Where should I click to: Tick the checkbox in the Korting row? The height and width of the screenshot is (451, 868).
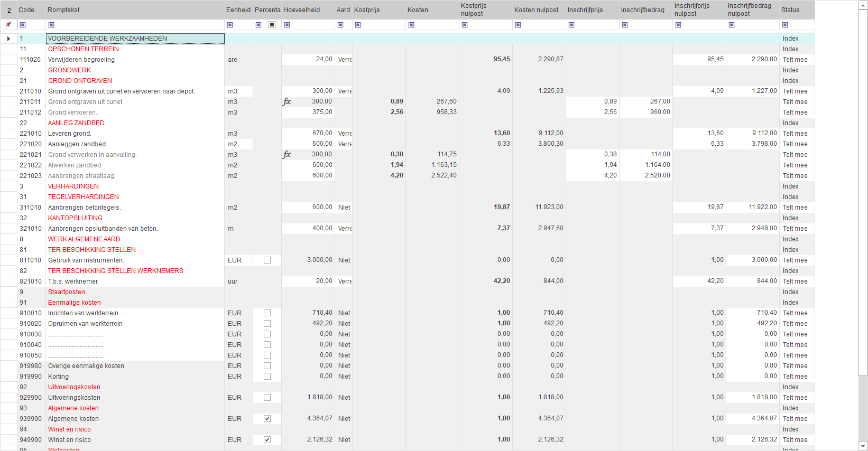click(x=267, y=376)
